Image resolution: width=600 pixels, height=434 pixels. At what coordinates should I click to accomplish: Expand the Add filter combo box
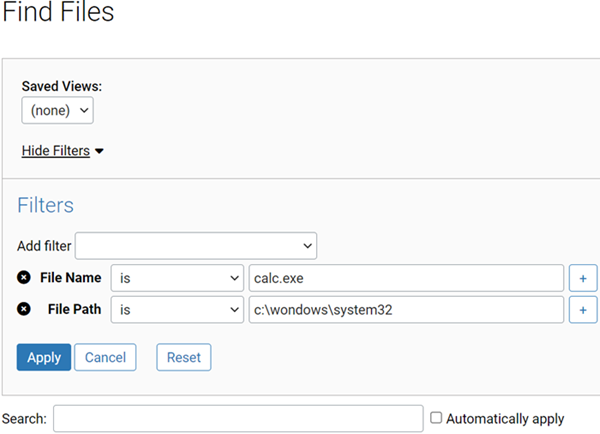(196, 245)
